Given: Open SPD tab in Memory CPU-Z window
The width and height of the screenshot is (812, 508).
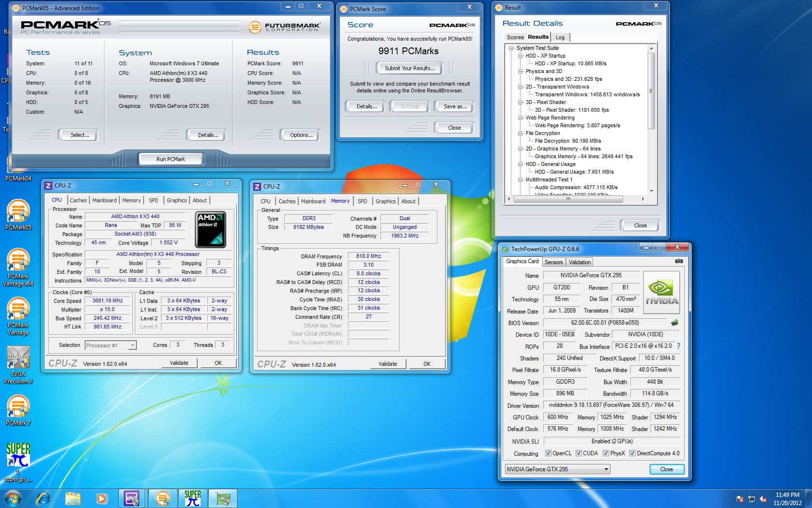Looking at the screenshot, I should [x=362, y=201].
